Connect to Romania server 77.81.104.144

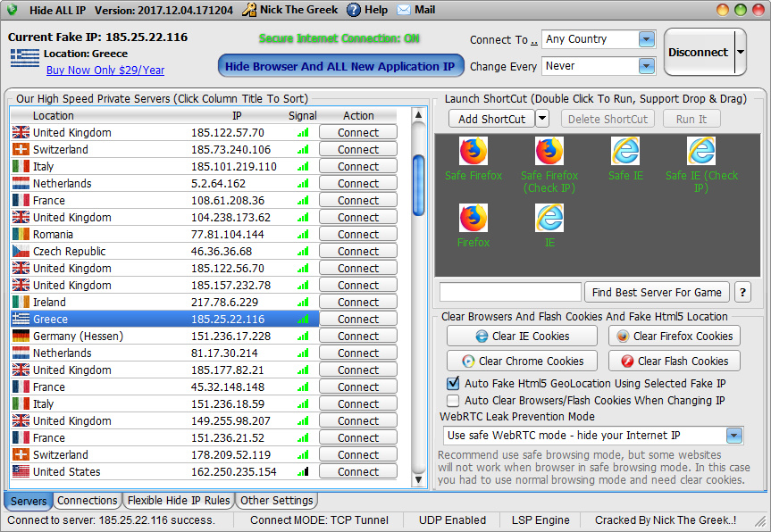(x=358, y=235)
